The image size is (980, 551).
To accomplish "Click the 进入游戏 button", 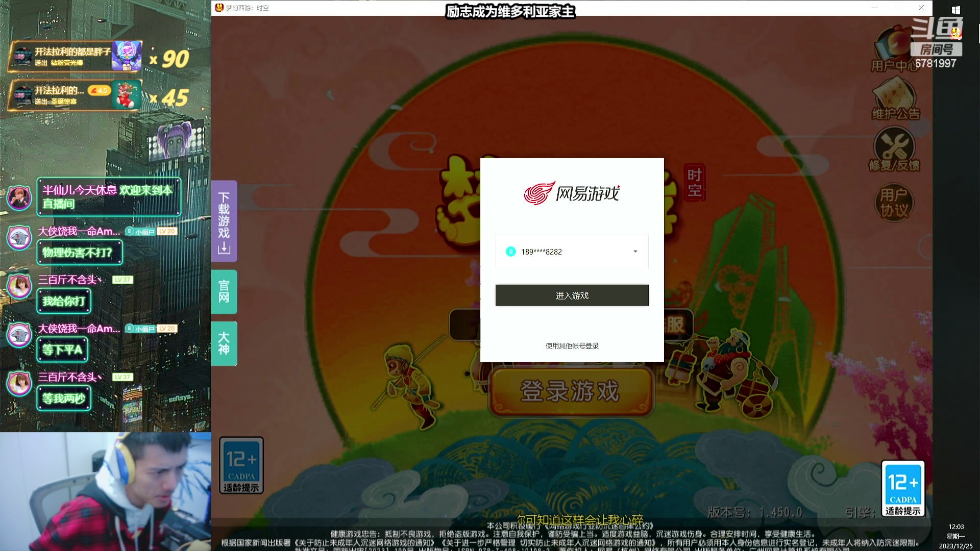I will (572, 295).
